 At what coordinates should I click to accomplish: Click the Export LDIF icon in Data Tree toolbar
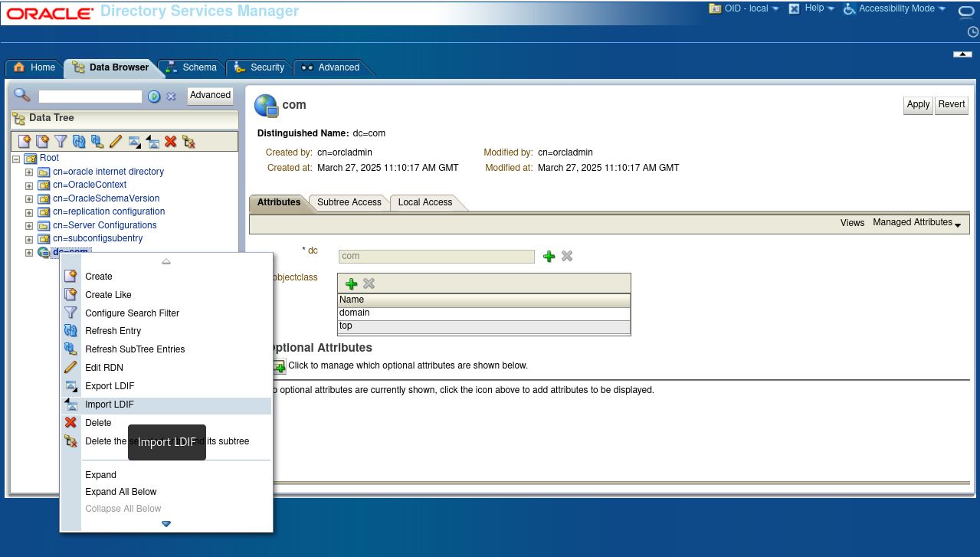[134, 141]
